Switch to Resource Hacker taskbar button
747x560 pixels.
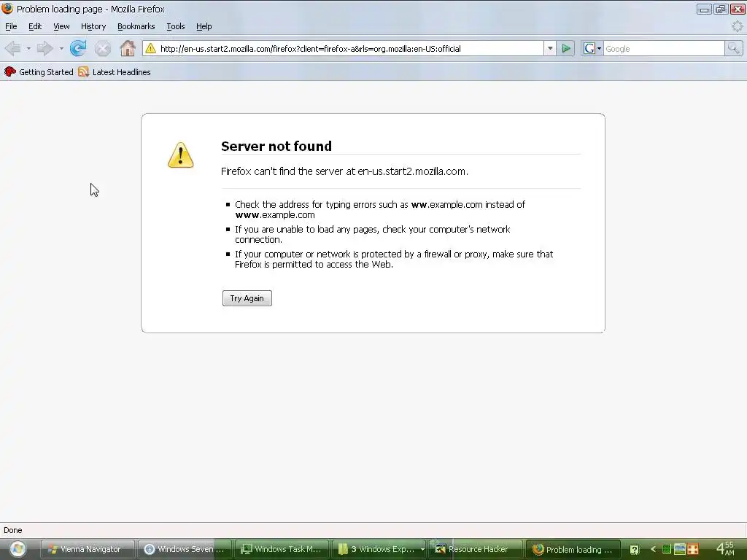point(476,549)
